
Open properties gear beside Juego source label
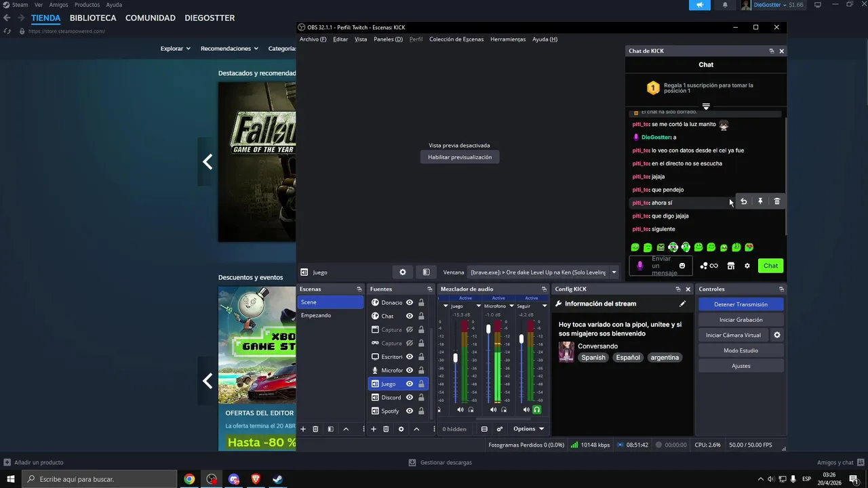403,272
